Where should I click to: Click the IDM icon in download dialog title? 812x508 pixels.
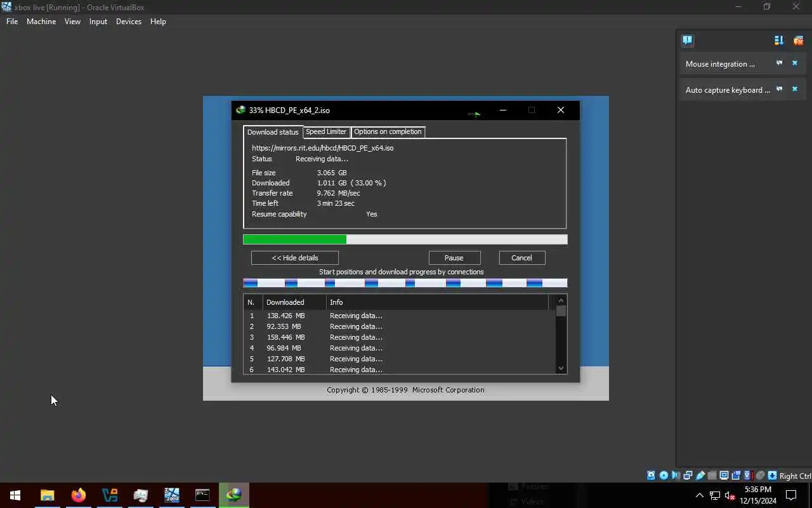click(240, 110)
